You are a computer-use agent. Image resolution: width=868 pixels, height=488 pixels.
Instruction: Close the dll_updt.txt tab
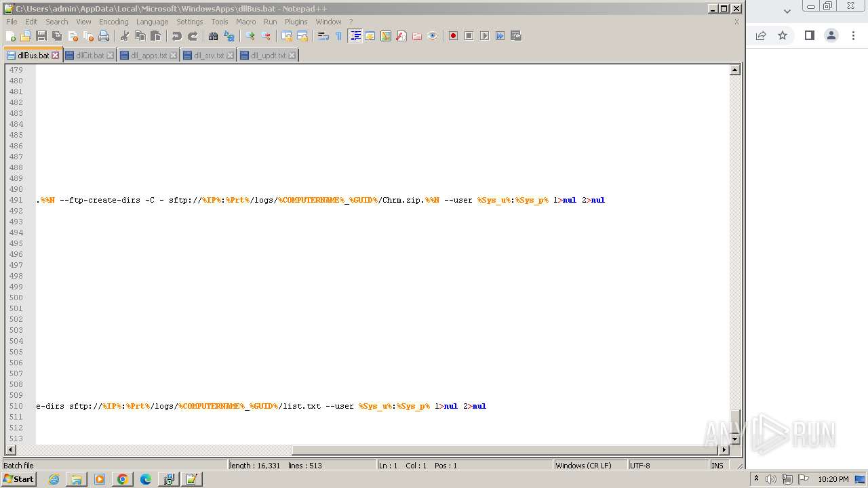[292, 56]
